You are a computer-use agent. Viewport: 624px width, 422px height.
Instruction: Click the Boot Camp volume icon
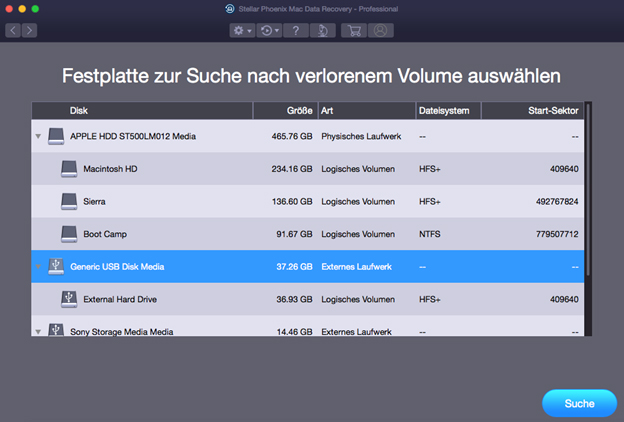69,234
